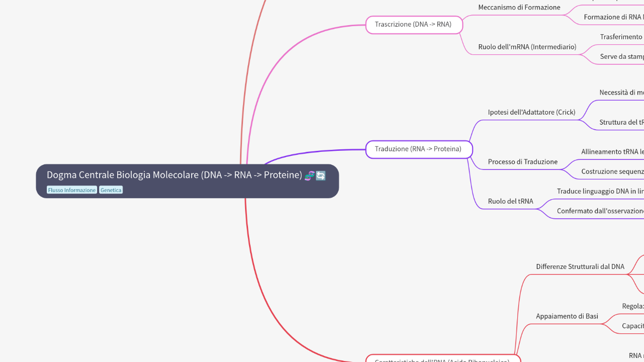The image size is (644, 362).
Task: Click the Costruzione sequenza leaf node
Action: 612,171
